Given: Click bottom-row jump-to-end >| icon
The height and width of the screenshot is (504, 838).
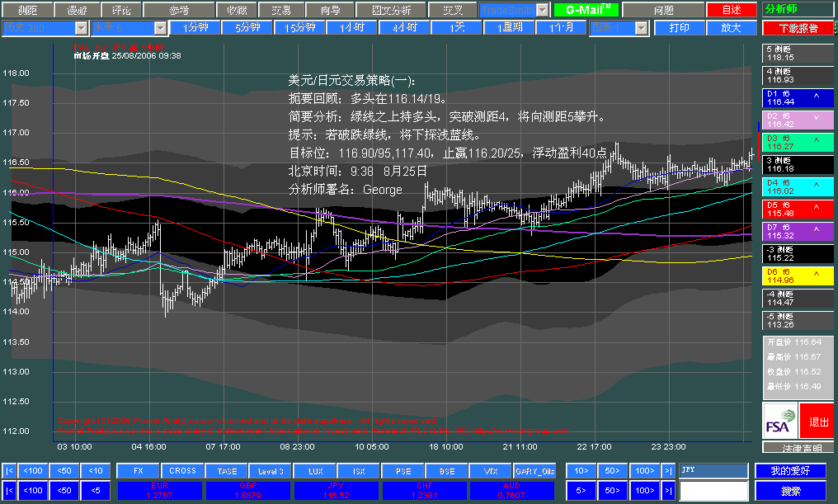Looking at the screenshot, I should [x=668, y=491].
